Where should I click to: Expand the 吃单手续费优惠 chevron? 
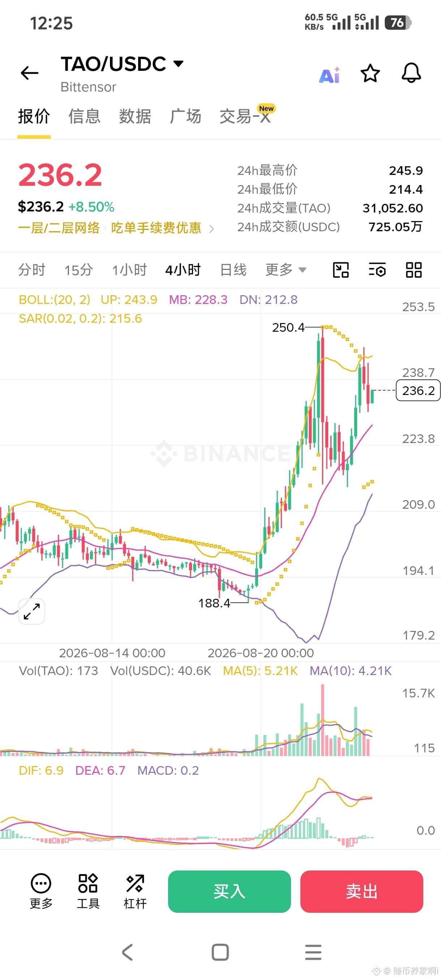[211, 228]
